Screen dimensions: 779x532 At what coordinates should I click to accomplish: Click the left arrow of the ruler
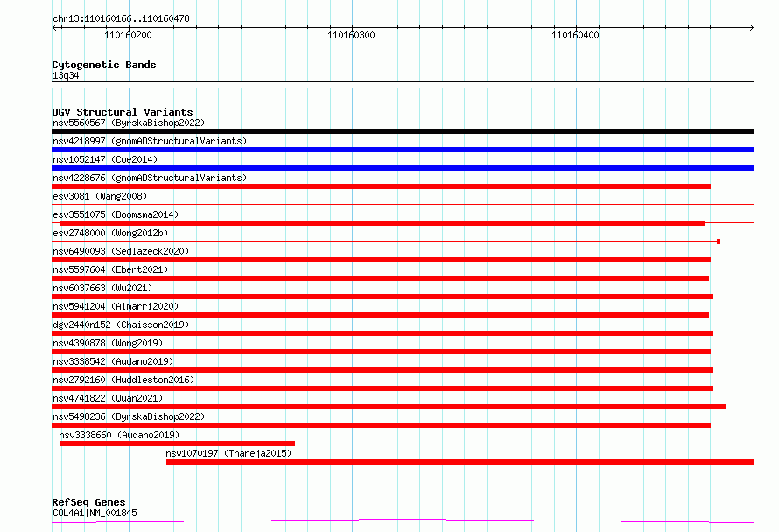55,27
